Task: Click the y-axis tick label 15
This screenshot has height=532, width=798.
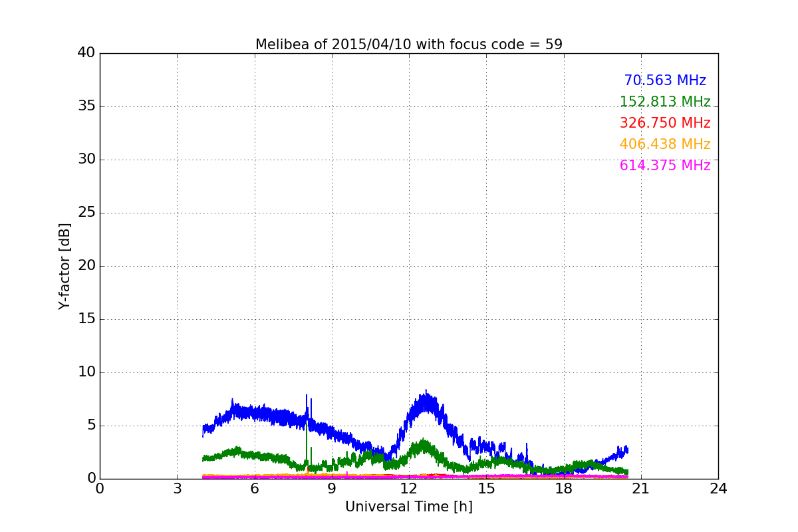Action: click(x=86, y=319)
